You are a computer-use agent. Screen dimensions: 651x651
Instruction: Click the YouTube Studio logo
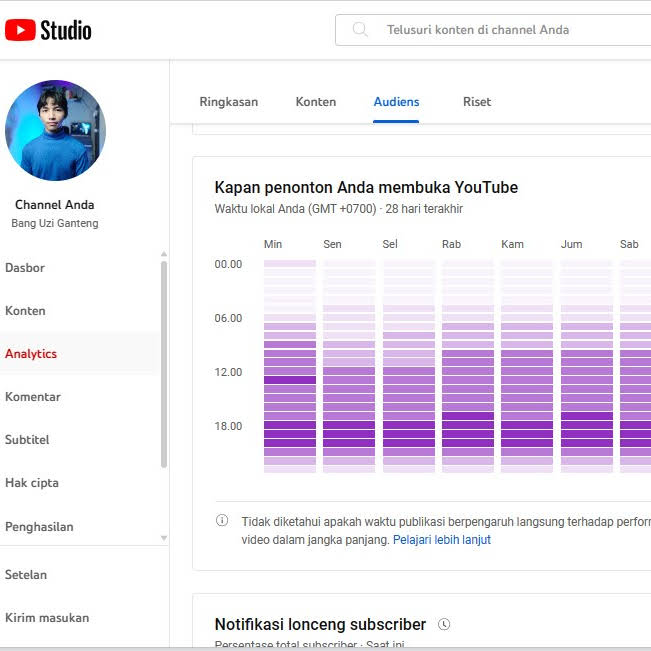point(48,30)
